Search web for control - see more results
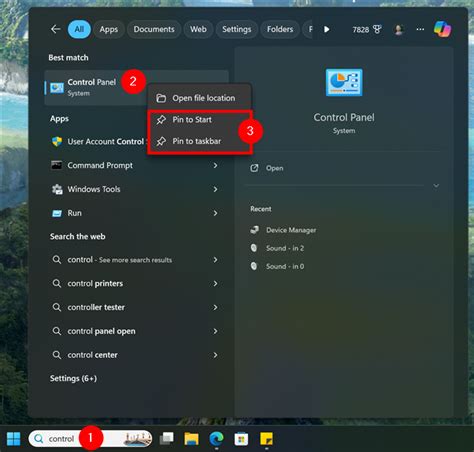This screenshot has height=452, width=474. coord(136,260)
